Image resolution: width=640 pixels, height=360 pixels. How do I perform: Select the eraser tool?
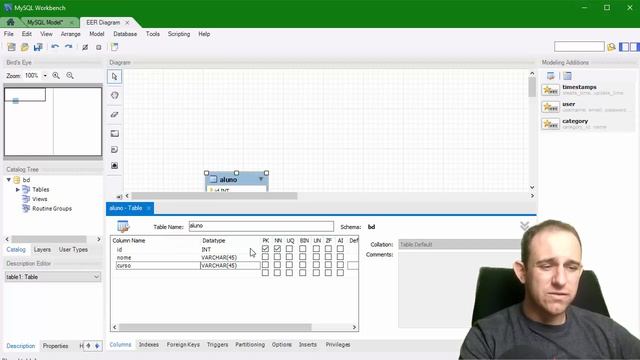[x=115, y=115]
